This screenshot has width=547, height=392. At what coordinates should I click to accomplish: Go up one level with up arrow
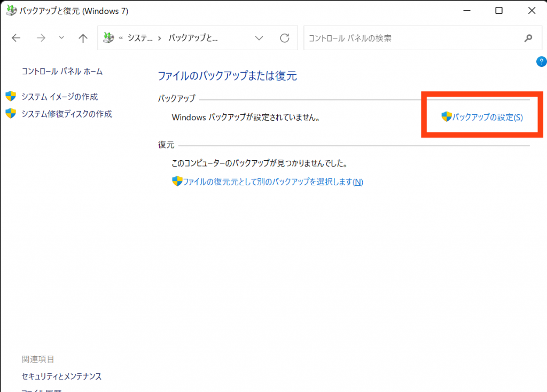[x=83, y=38]
